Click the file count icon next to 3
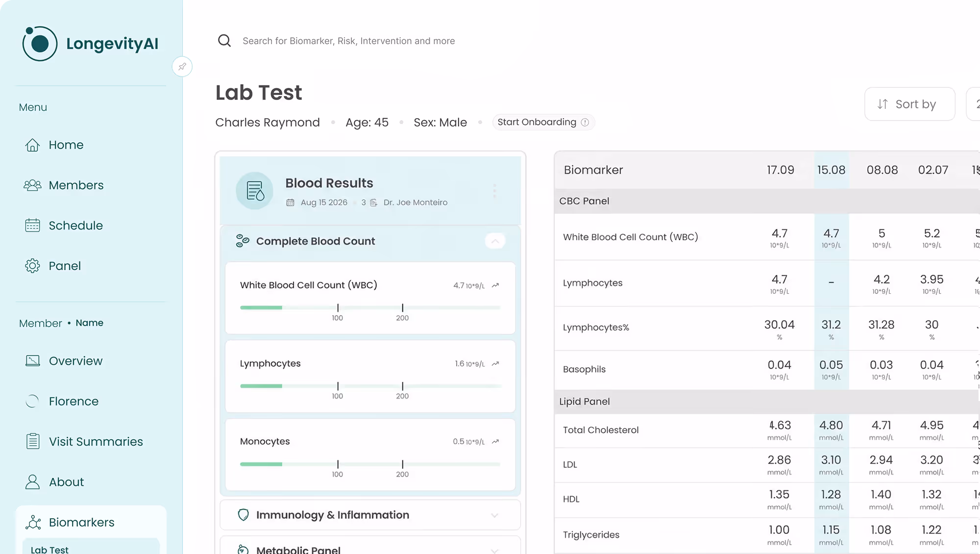980x554 pixels. [373, 202]
